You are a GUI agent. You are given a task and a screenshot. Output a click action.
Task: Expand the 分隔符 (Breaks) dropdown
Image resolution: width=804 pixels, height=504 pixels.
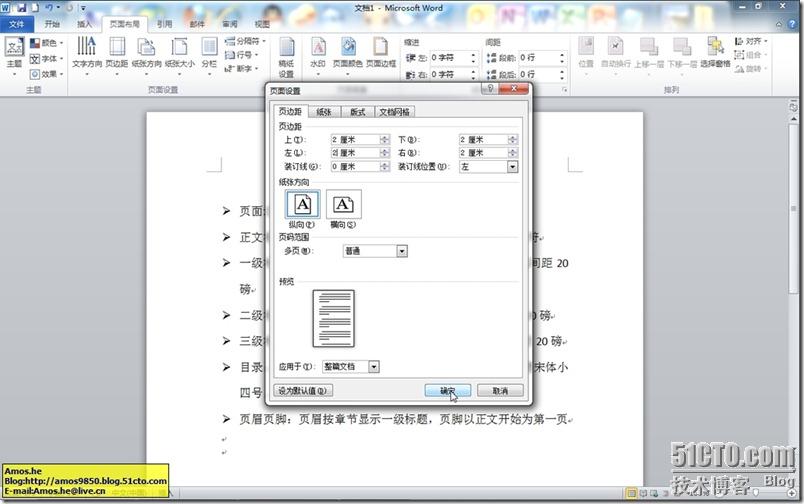[x=264, y=41]
